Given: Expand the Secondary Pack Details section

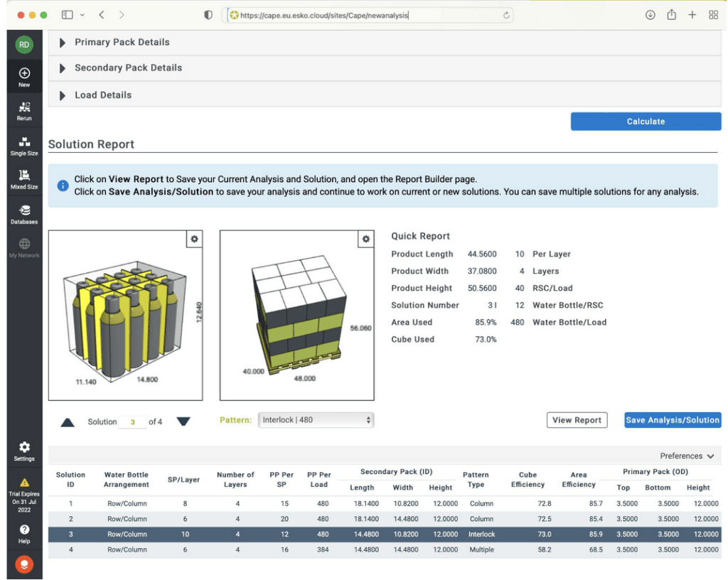Looking at the screenshot, I should tap(128, 68).
